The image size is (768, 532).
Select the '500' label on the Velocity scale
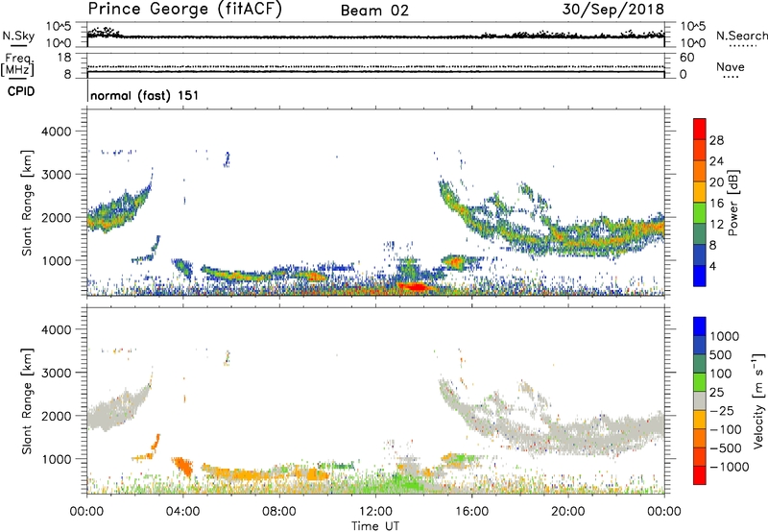pyautogui.click(x=721, y=355)
